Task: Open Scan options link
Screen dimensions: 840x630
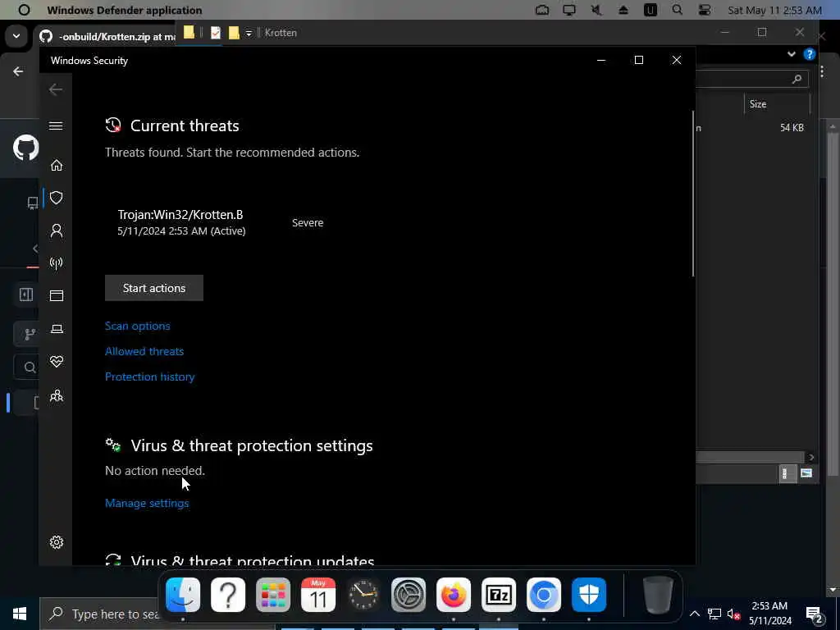Action: tap(137, 326)
